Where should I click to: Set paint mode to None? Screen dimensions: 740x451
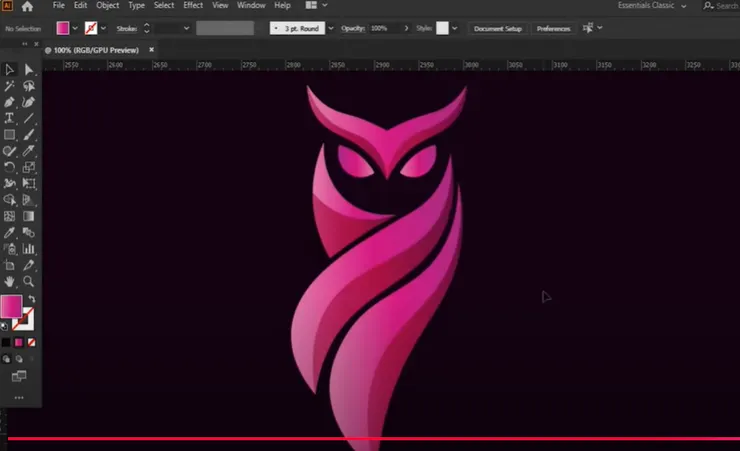tap(32, 342)
